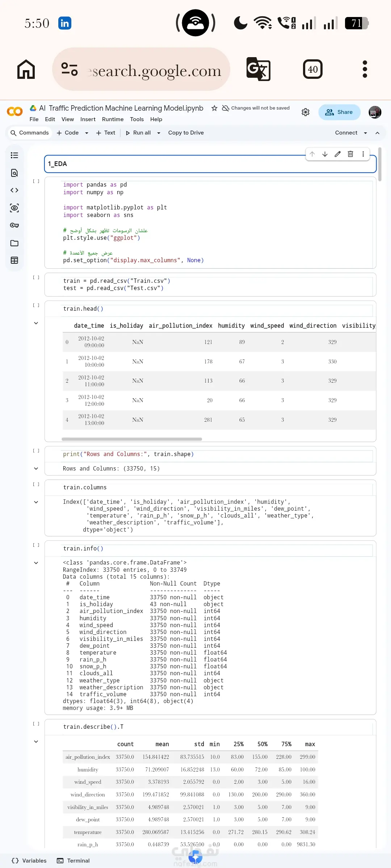Open the Connect dropdown arrow
This screenshot has height=868, width=391.
click(x=365, y=133)
